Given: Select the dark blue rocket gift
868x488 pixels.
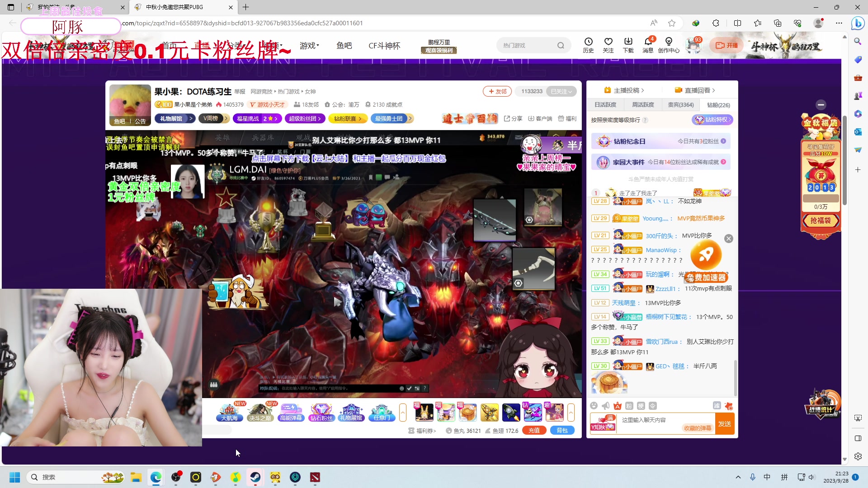Looking at the screenshot, I should pos(511,412).
